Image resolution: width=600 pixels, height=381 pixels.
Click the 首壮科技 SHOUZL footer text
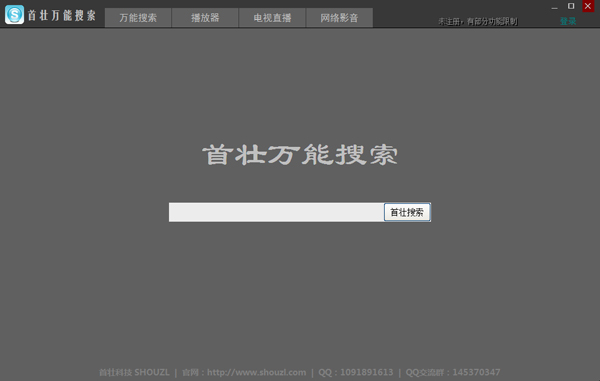pos(134,372)
